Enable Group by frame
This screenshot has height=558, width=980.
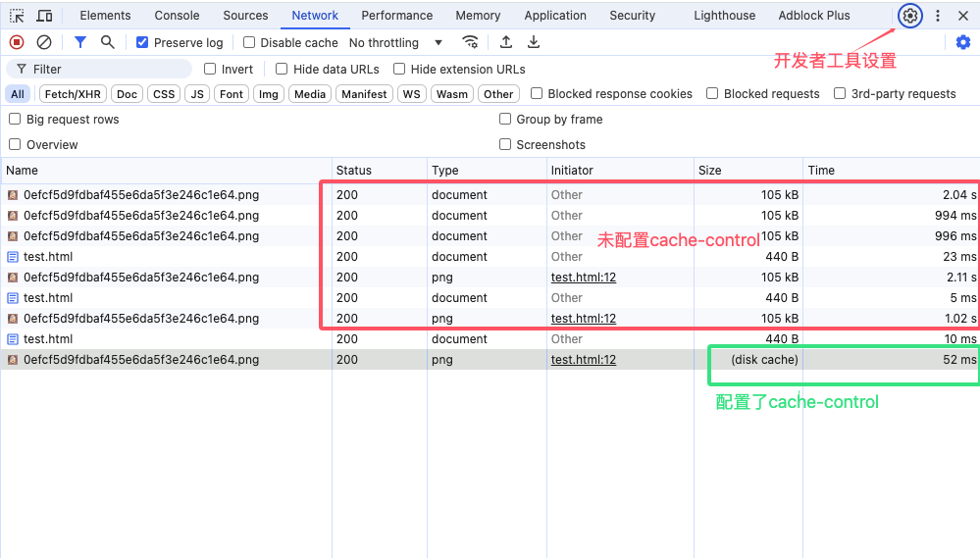click(x=505, y=119)
